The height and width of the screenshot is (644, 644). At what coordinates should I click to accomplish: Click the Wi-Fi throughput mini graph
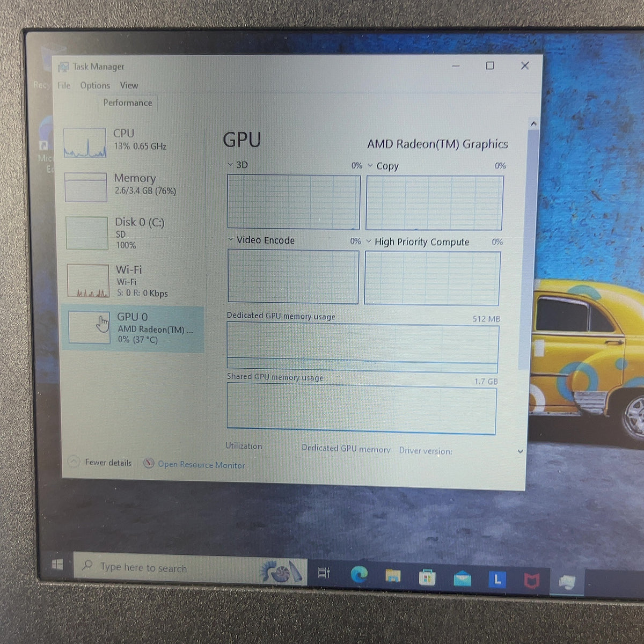tap(88, 281)
